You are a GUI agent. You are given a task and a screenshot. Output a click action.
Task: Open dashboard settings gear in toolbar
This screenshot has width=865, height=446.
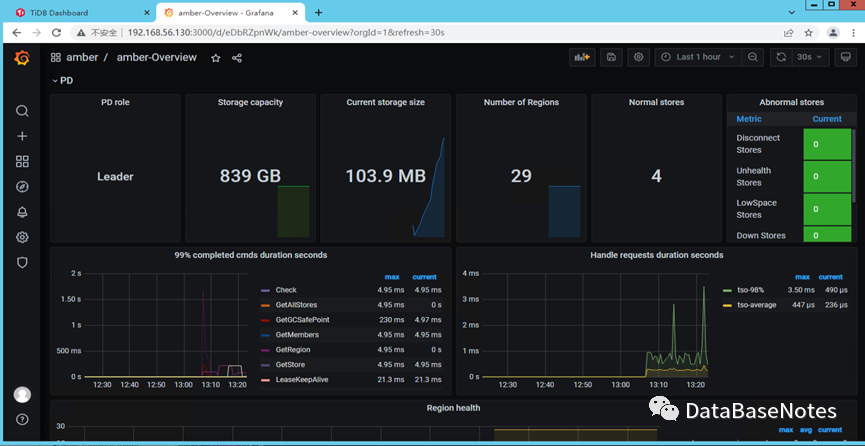coord(638,57)
